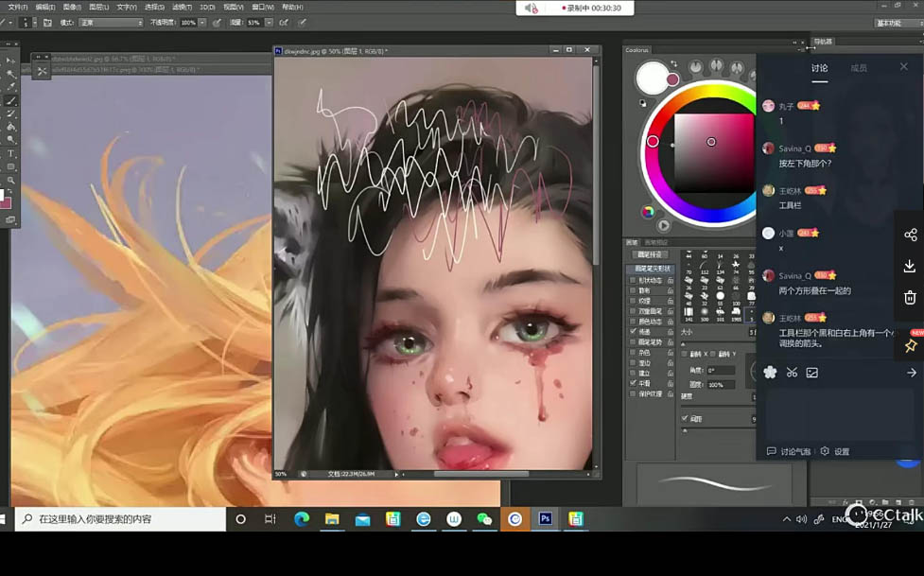The height and width of the screenshot is (576, 924).
Task: Open 设置 in the chat panel
Action: 835,451
